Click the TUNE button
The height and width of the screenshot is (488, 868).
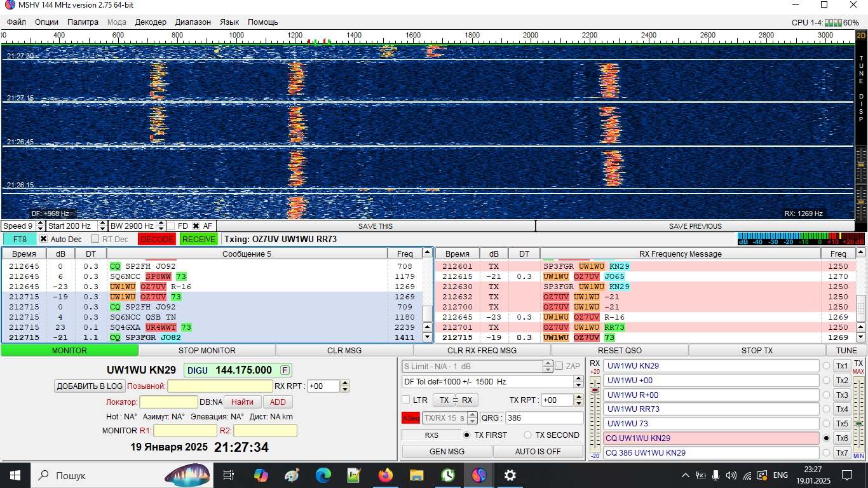click(x=846, y=350)
